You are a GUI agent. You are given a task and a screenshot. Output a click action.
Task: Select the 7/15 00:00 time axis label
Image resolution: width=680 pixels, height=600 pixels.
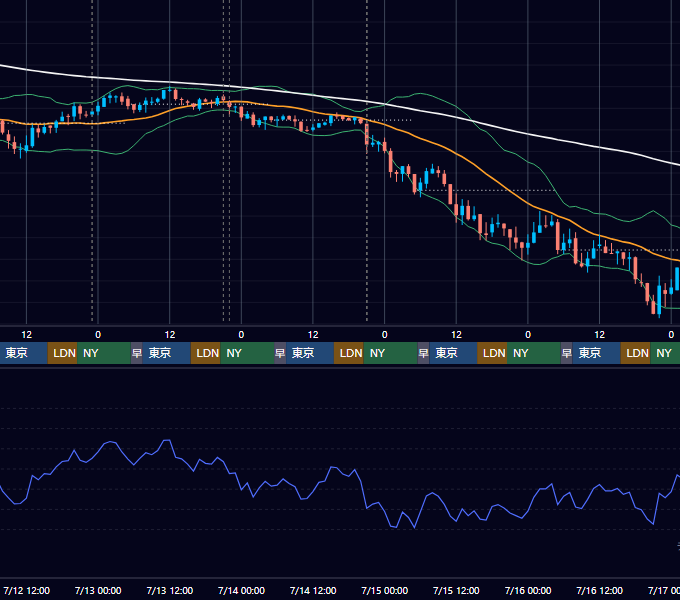pos(385,590)
